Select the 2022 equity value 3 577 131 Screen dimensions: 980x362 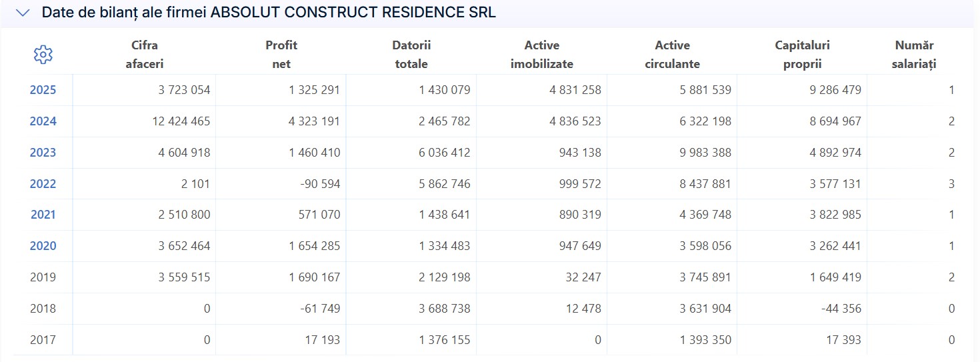click(835, 184)
